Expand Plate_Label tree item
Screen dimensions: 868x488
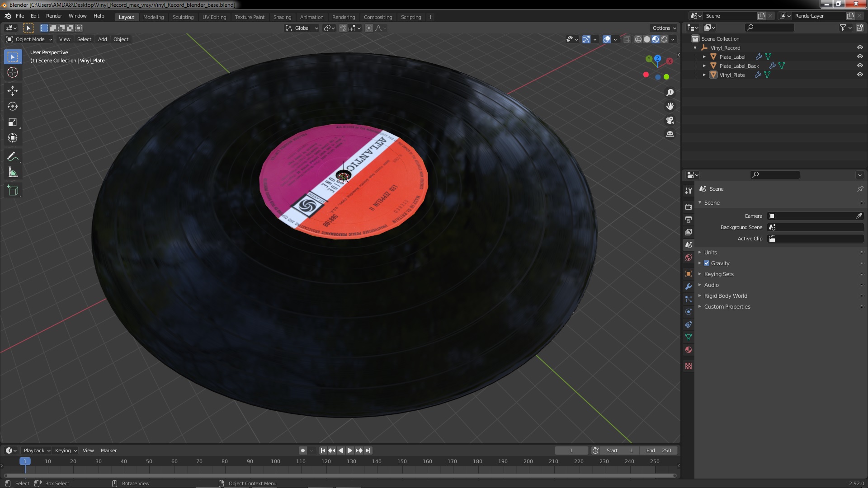pyautogui.click(x=704, y=56)
